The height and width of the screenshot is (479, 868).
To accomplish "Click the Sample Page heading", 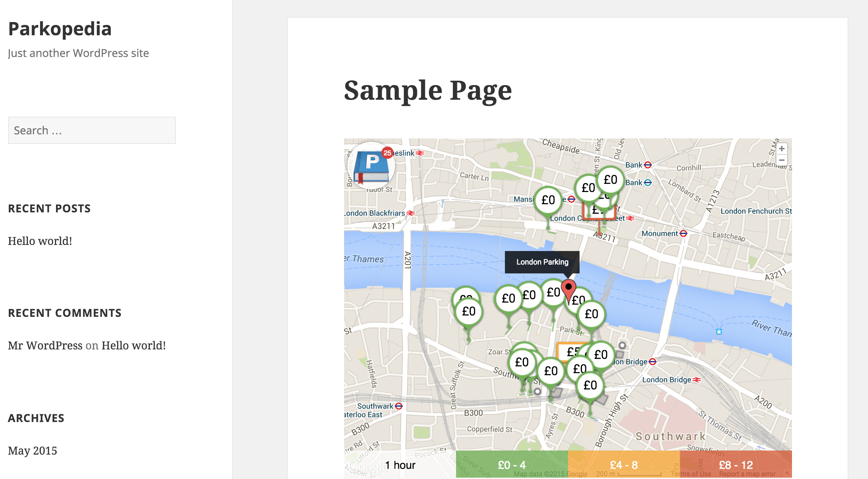I will pyautogui.click(x=428, y=91).
